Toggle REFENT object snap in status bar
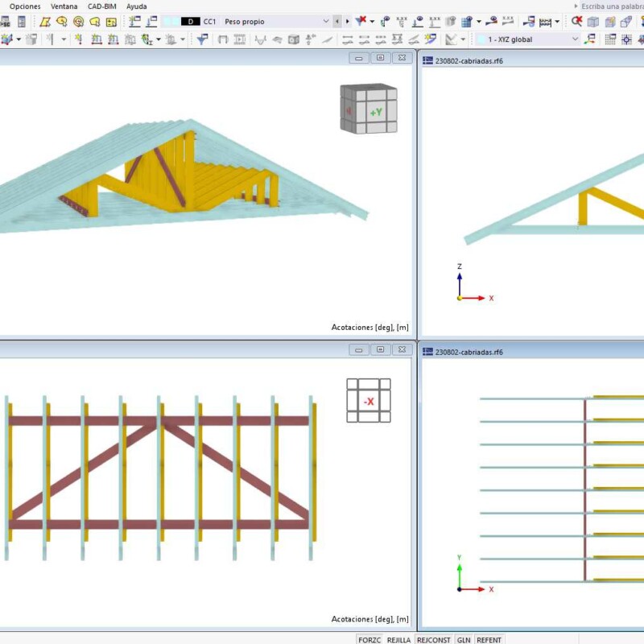This screenshot has height=644, width=644. tap(489, 639)
